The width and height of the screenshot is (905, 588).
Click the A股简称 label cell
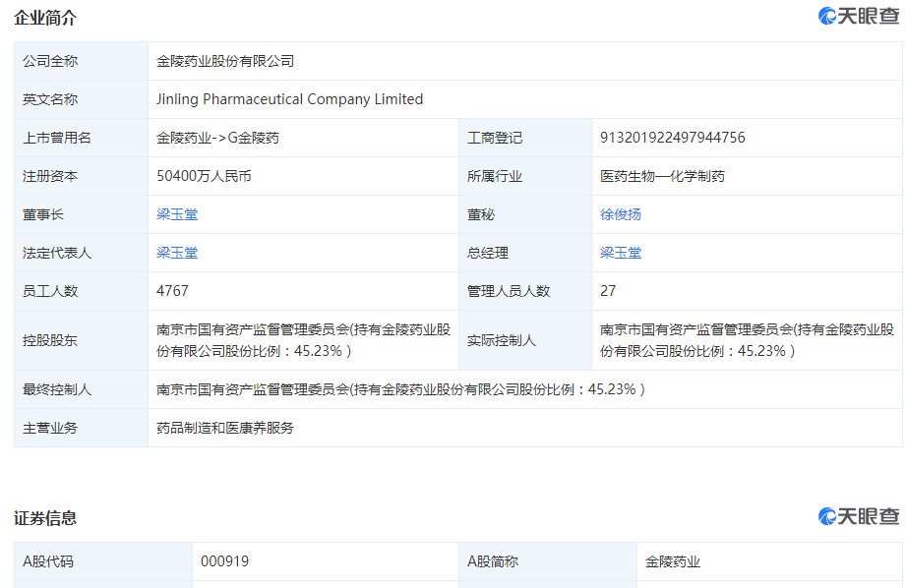coord(548,561)
